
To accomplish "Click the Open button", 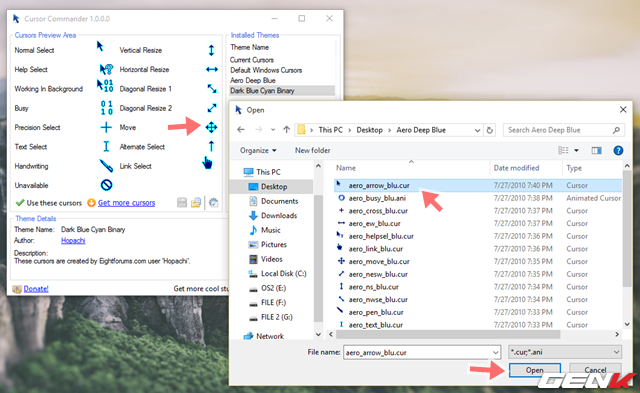I will (535, 370).
